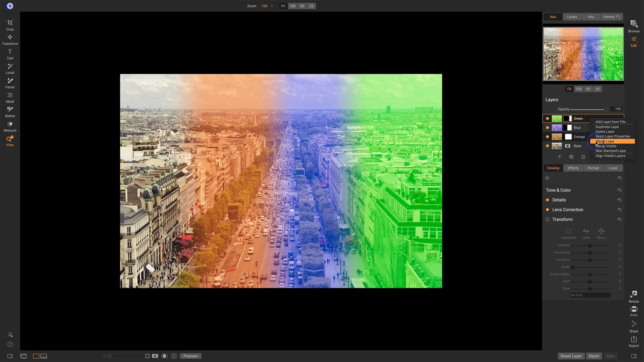Open the Zoom percentage dropdown
The height and width of the screenshot is (362, 644).
pyautogui.click(x=267, y=6)
